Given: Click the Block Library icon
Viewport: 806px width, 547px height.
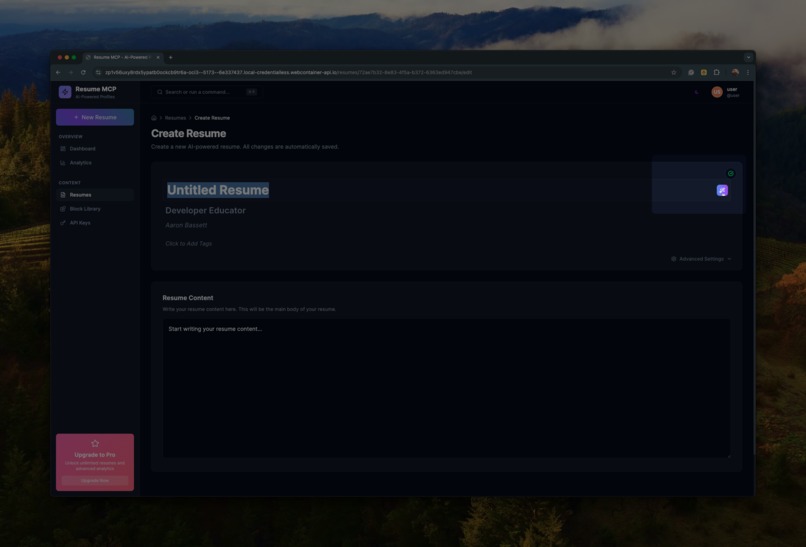Looking at the screenshot, I should pyautogui.click(x=63, y=209).
